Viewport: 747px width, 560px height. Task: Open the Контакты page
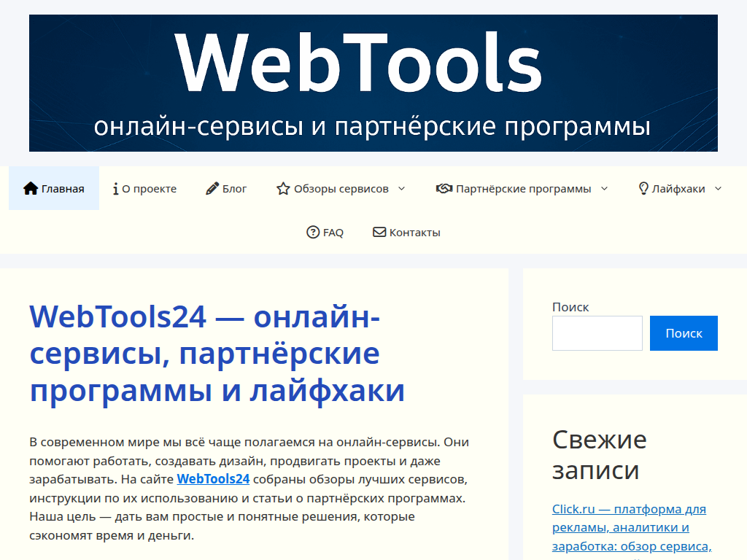[414, 232]
